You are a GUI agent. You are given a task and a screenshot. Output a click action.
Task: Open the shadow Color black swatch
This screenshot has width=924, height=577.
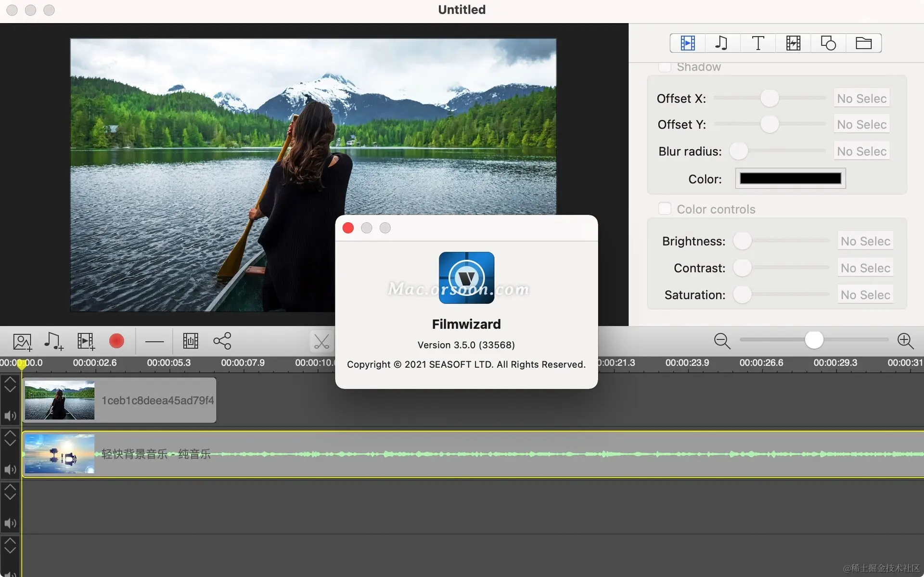point(790,179)
